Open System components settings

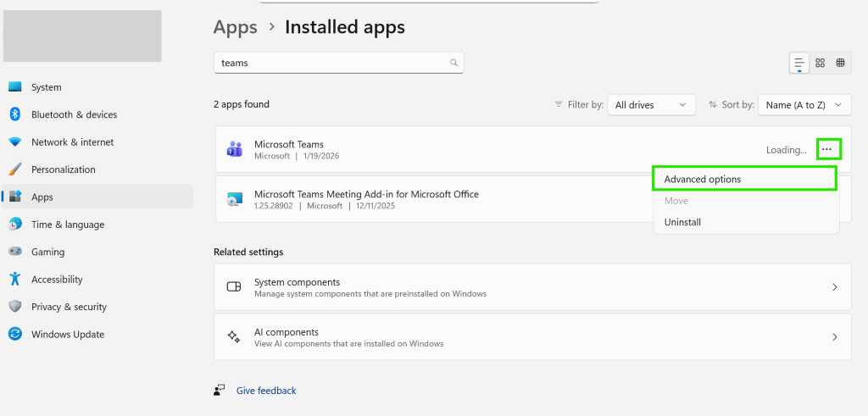tap(532, 287)
